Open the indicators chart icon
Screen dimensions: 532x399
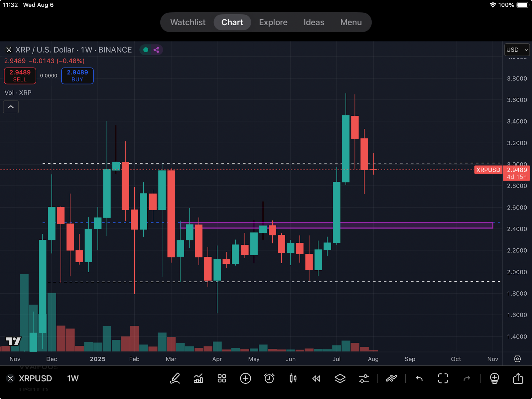tap(199, 378)
